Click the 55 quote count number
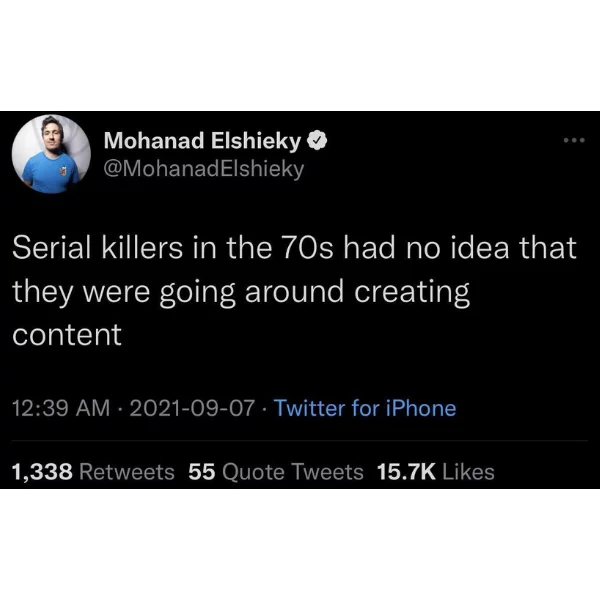600x600 pixels. pyautogui.click(x=202, y=471)
